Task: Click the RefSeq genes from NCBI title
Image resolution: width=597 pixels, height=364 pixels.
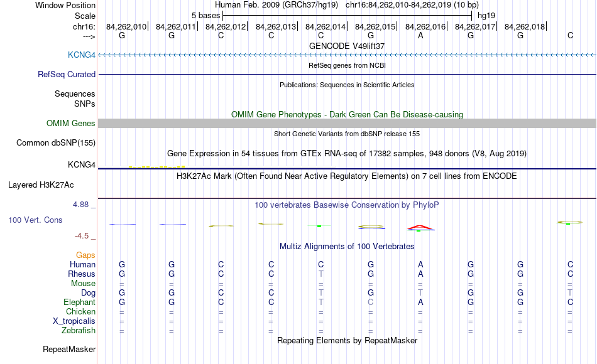Action: (348, 65)
